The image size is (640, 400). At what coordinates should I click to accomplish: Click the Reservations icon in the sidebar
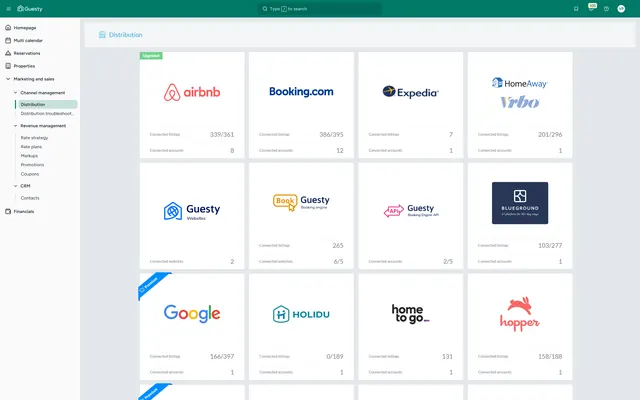point(8,53)
